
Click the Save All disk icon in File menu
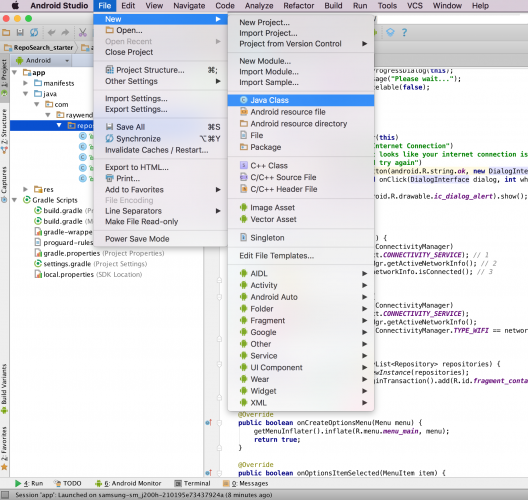109,127
